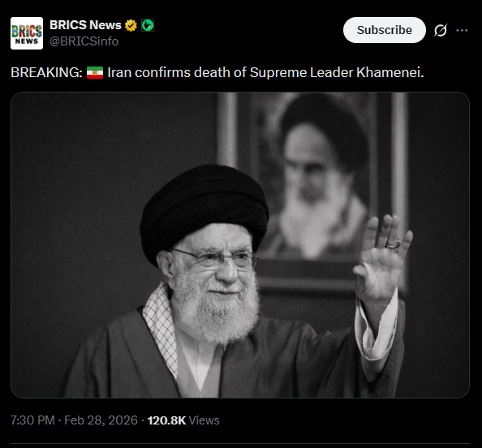Click the gold verified badge

131,25
